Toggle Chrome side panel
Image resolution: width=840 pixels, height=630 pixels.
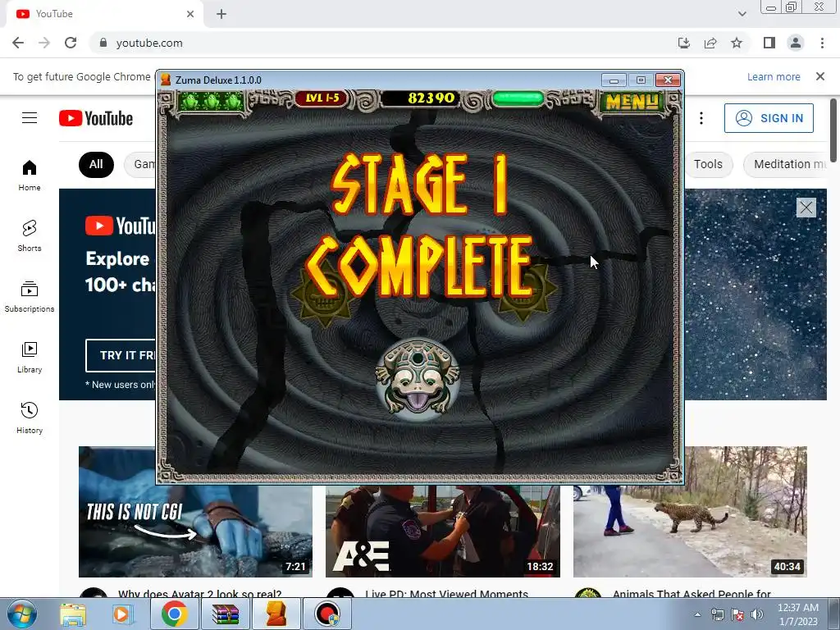769,43
